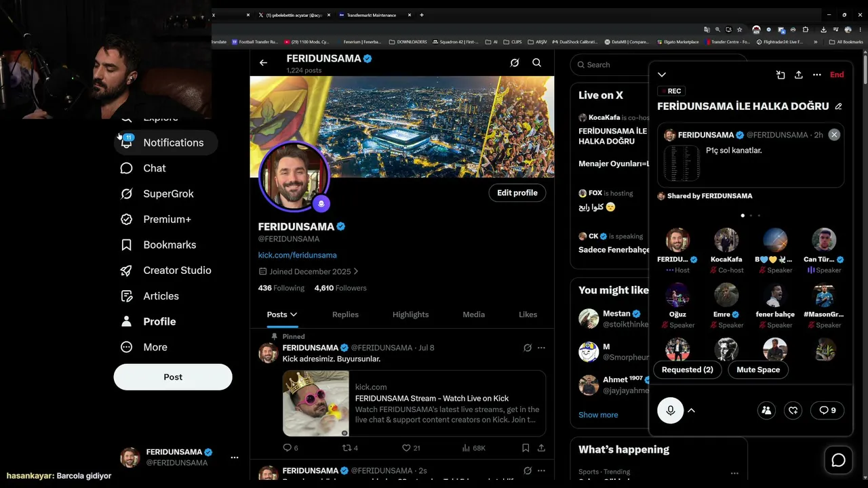This screenshot has width=868, height=488.
Task: Expand the Joined December 2025 details
Action: (309, 271)
